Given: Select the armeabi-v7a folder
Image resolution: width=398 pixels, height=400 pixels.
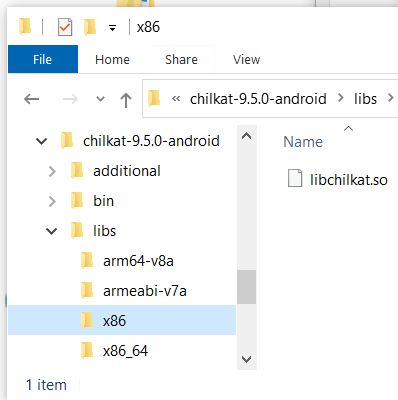Looking at the screenshot, I should pyautogui.click(x=145, y=291).
